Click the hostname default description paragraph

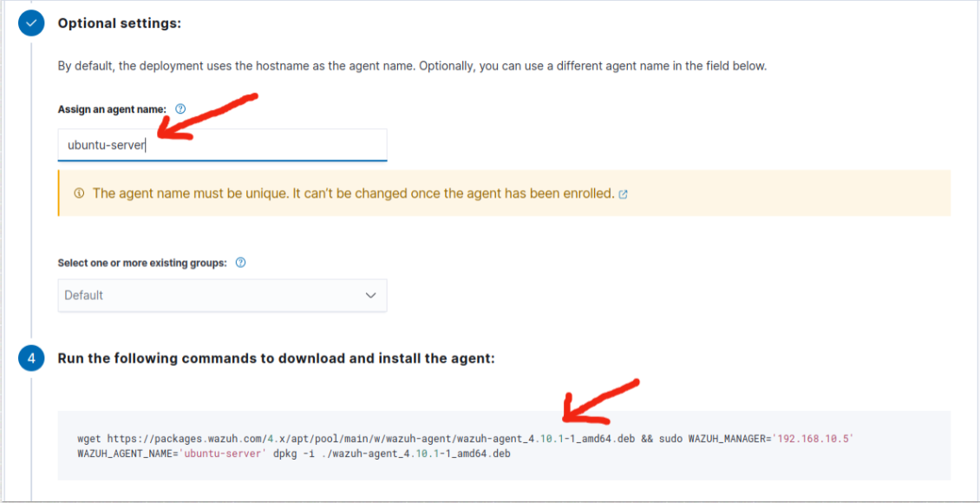click(x=412, y=66)
